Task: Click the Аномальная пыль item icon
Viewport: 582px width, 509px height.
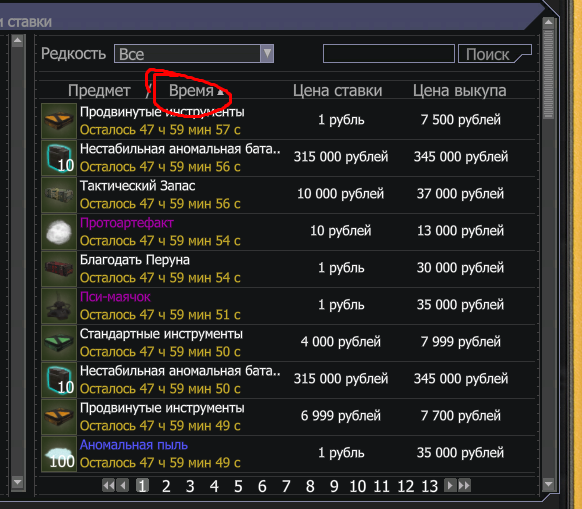Action: tap(59, 454)
